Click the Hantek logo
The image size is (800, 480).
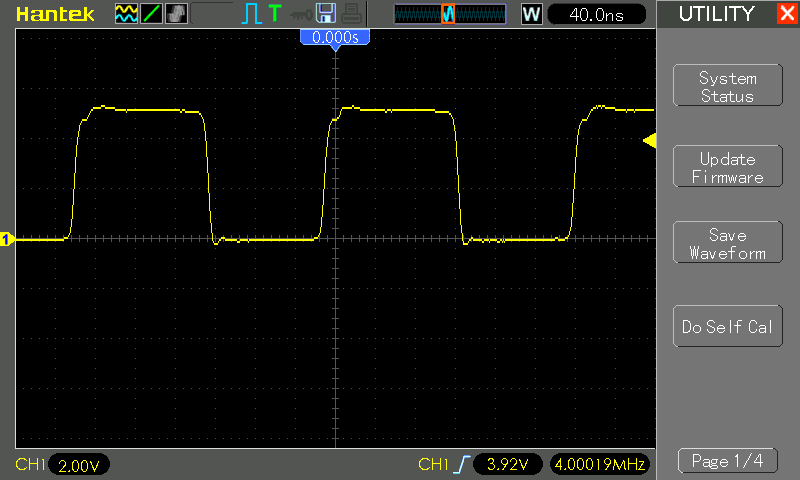[55, 14]
